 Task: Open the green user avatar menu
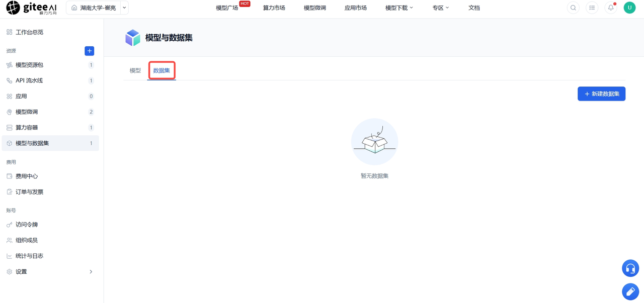tap(629, 8)
